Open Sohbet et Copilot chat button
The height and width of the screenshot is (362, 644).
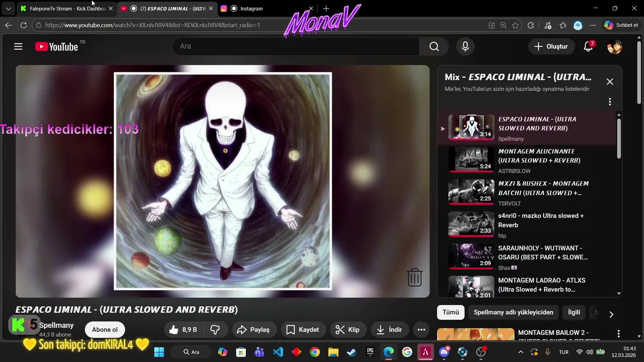pos(621,25)
